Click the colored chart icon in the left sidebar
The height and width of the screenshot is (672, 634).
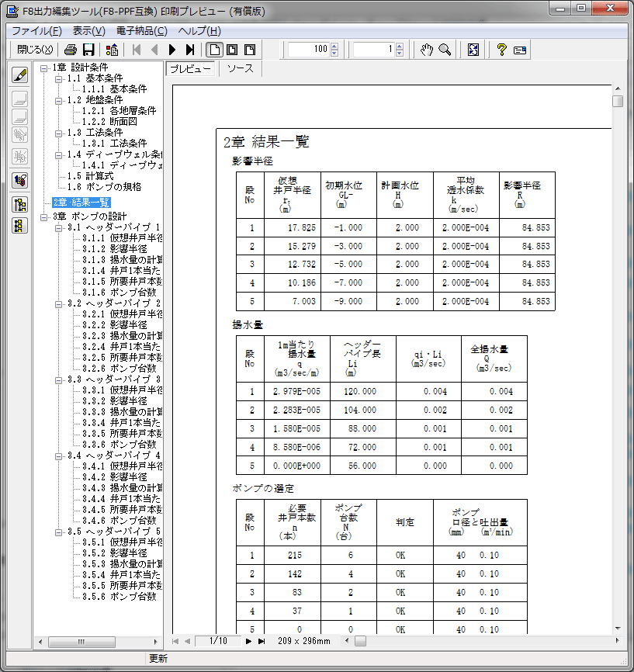point(19,180)
